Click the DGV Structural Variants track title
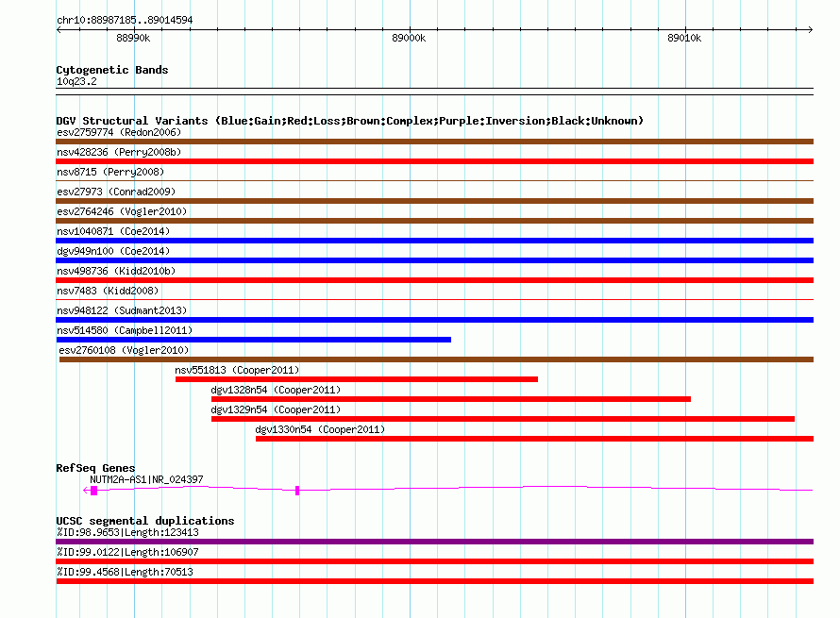The image size is (840, 618). tap(350, 121)
